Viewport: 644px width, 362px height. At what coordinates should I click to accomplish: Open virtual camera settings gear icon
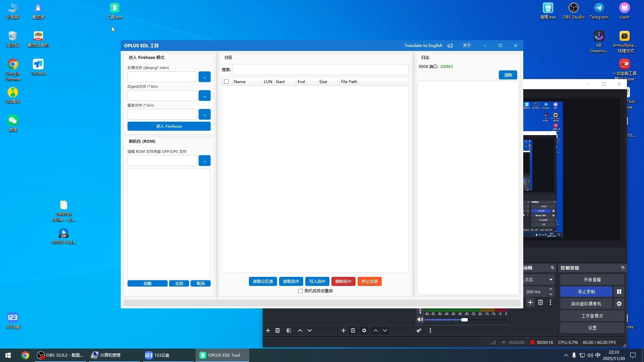pyautogui.click(x=619, y=304)
